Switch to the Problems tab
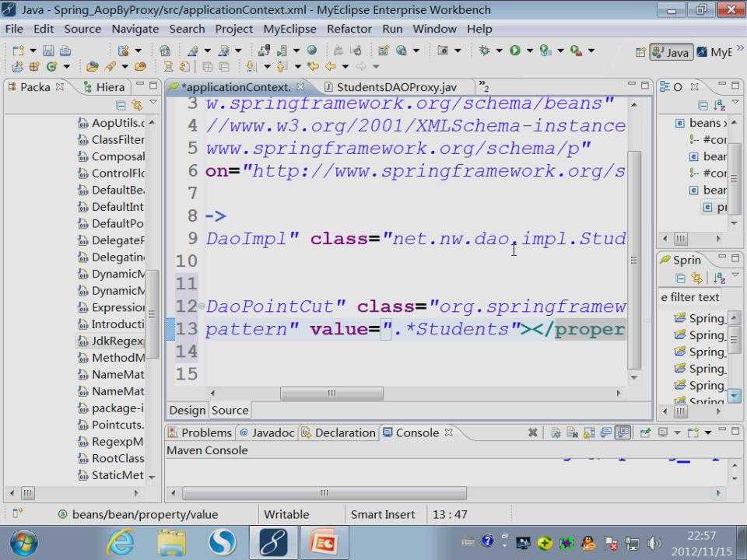The height and width of the screenshot is (560, 747). [200, 432]
